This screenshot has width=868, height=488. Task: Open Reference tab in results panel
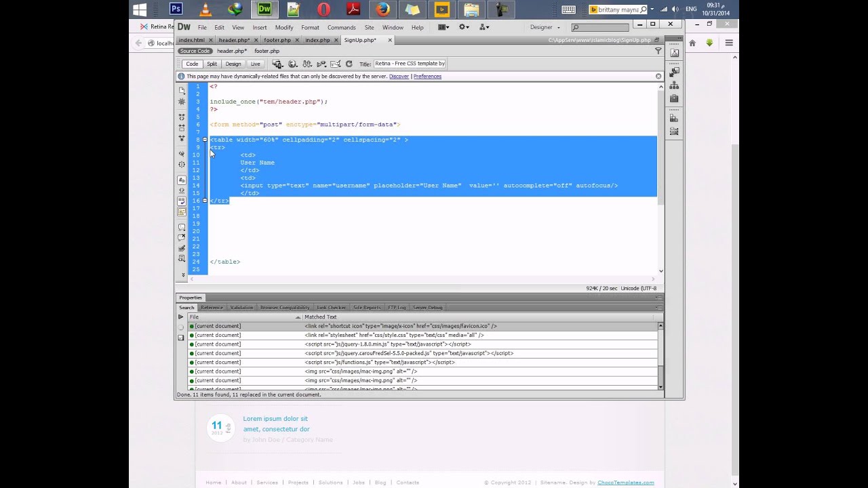[x=212, y=308]
